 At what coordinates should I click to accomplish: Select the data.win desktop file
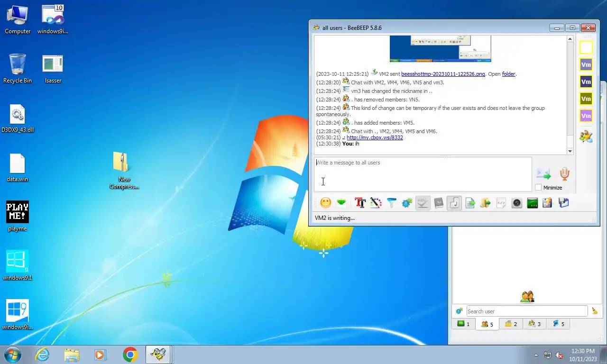tap(18, 168)
